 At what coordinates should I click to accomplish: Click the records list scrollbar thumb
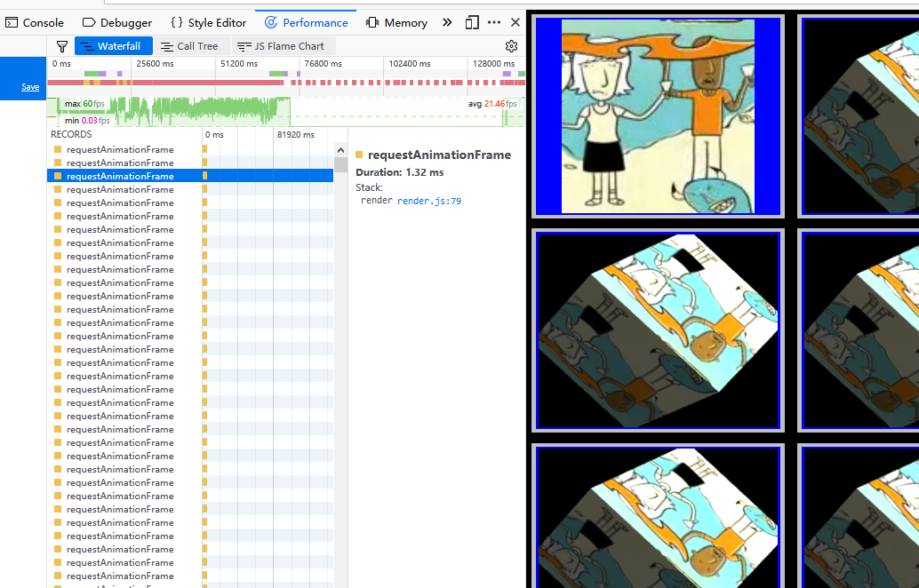click(340, 164)
